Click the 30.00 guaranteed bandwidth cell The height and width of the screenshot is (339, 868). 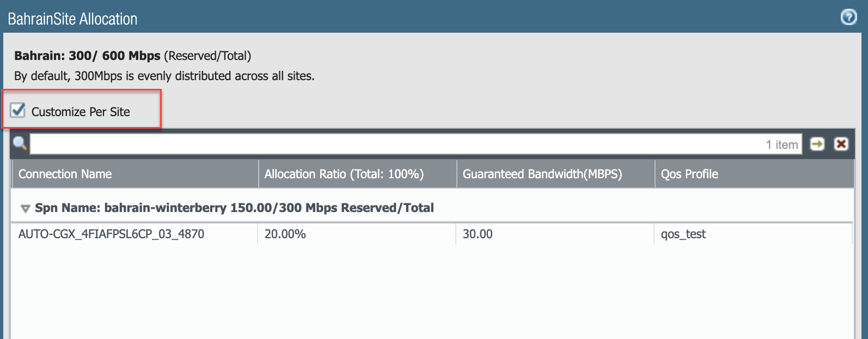coord(478,234)
